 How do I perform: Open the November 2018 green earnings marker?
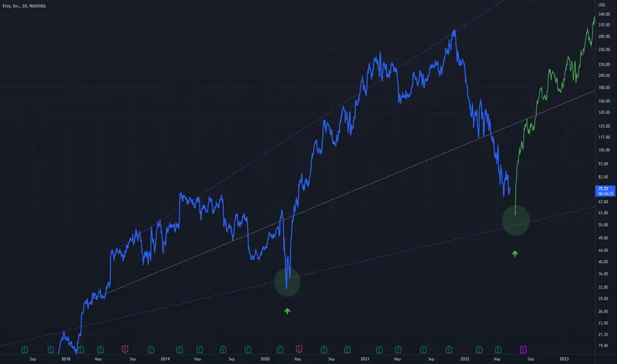coord(151,349)
